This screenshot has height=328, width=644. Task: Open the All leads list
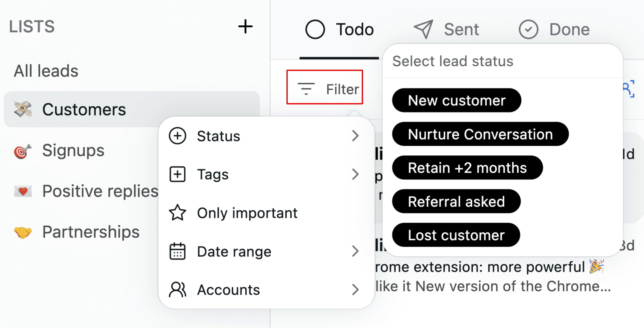[x=46, y=71]
